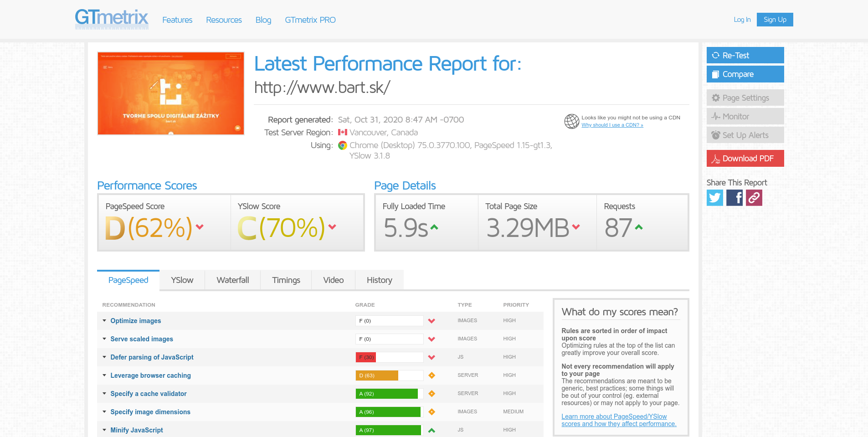Image resolution: width=868 pixels, height=437 pixels.
Task: Click the GTmetrix logo
Action: point(112,19)
